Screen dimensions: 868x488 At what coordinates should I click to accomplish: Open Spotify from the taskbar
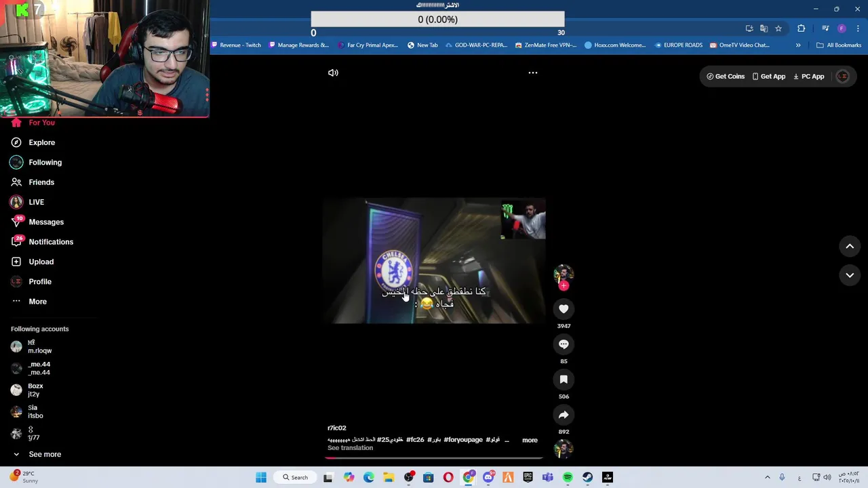568,477
